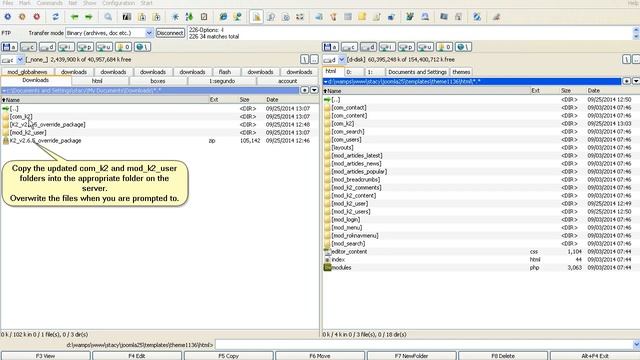
Task: Switch to the 1:segundo tab
Action: [x=222, y=81]
